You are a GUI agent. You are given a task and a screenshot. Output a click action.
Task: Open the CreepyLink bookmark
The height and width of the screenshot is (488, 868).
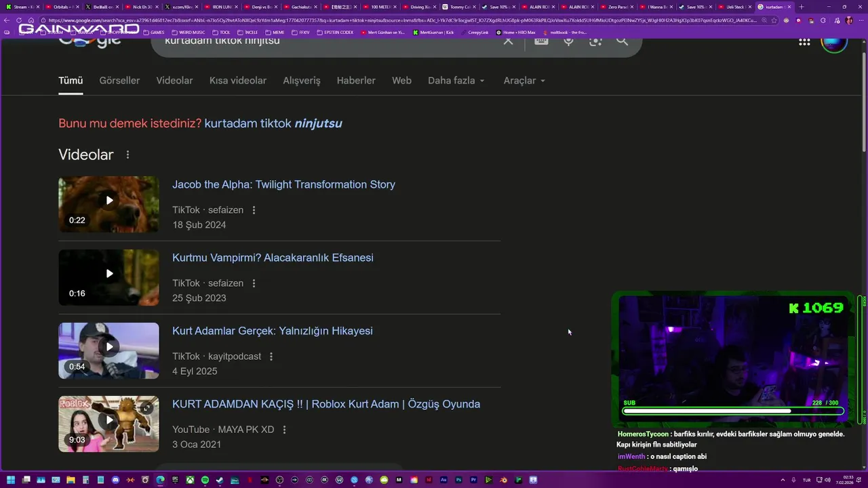coord(474,32)
